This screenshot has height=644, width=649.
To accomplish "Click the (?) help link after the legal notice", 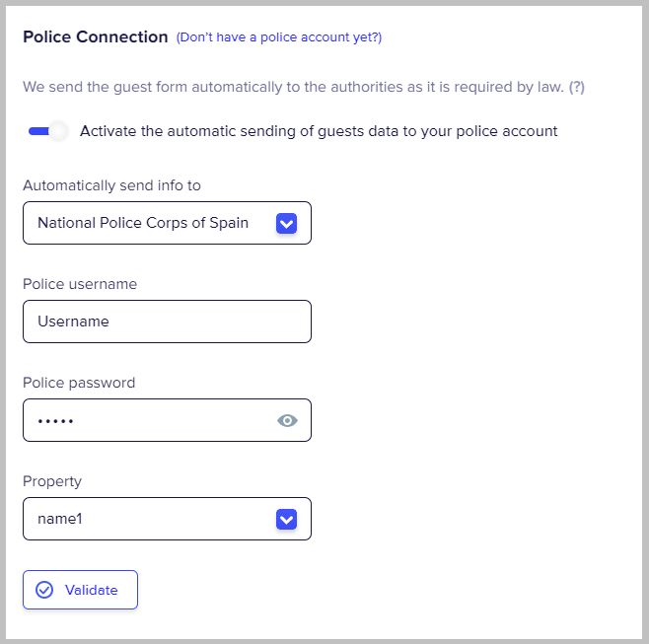I will (577, 87).
